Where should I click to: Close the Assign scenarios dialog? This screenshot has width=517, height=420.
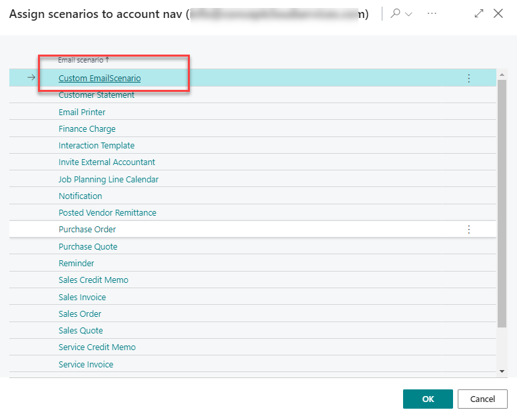[498, 13]
